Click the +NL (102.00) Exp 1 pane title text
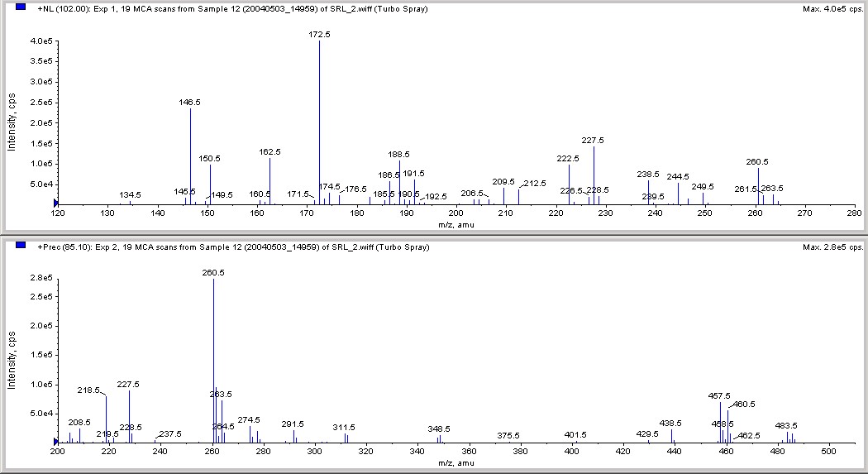The width and height of the screenshot is (868, 474). 232,9
